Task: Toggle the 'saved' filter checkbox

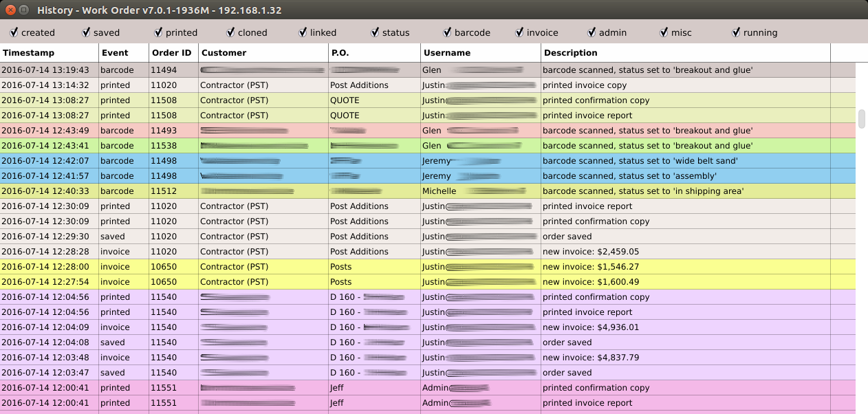Action: pyautogui.click(x=87, y=32)
